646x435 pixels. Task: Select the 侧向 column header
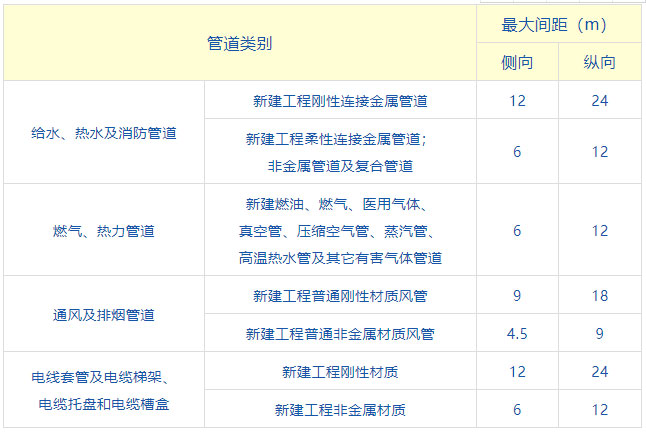(x=517, y=62)
